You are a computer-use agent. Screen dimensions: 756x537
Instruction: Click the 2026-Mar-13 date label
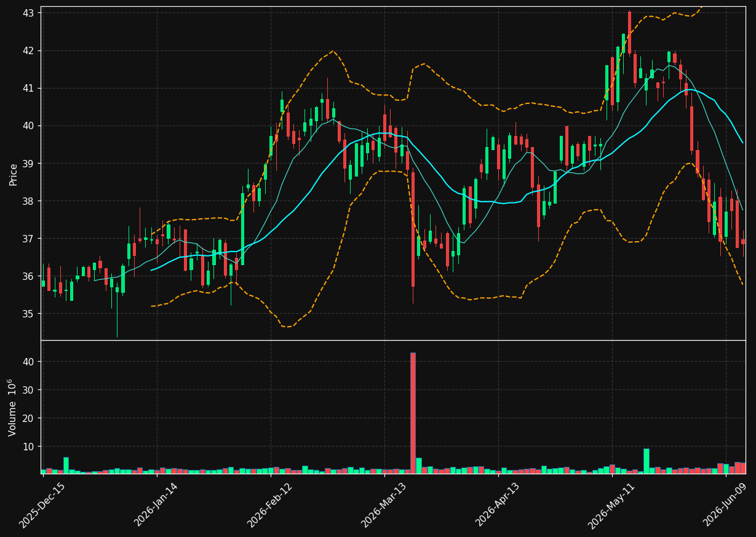coord(383,505)
